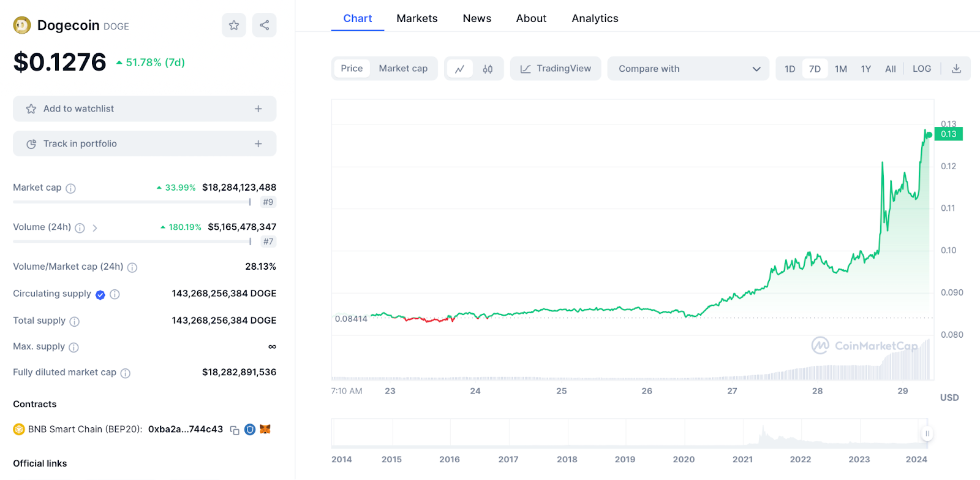Select 7D time range
The width and height of the screenshot is (980, 480).
[815, 69]
